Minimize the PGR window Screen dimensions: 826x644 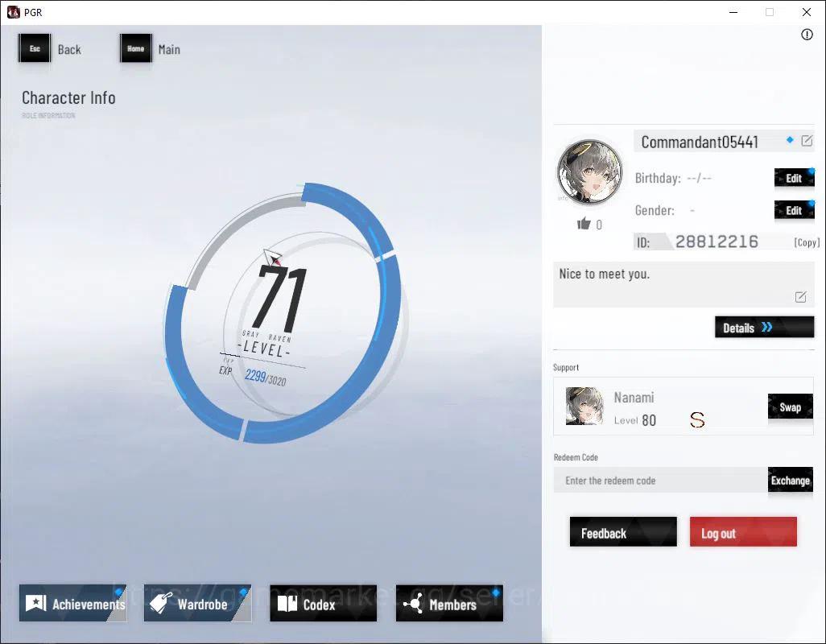coord(733,12)
